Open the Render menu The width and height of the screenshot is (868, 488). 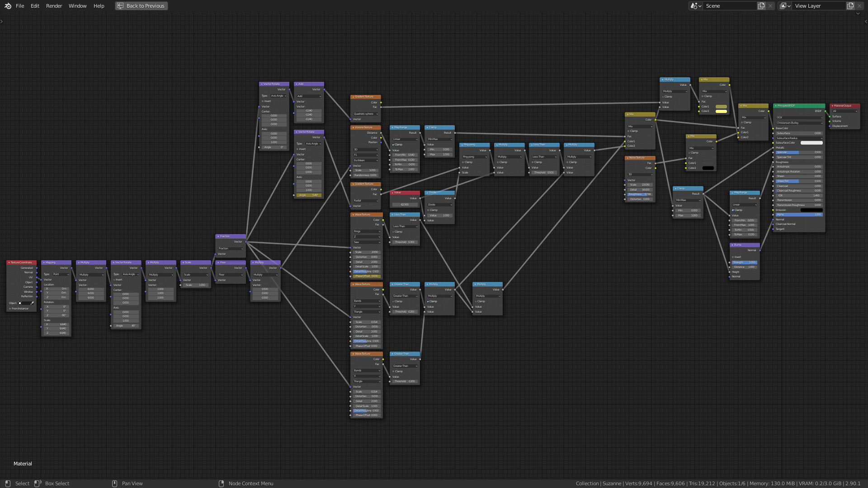point(54,6)
